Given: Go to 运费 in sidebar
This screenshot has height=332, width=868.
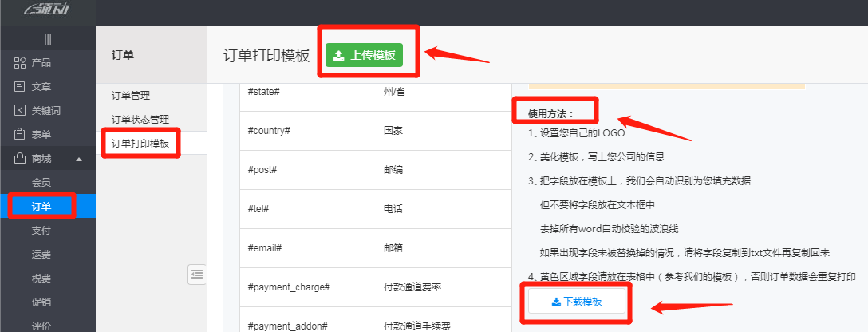Looking at the screenshot, I should tap(41, 255).
